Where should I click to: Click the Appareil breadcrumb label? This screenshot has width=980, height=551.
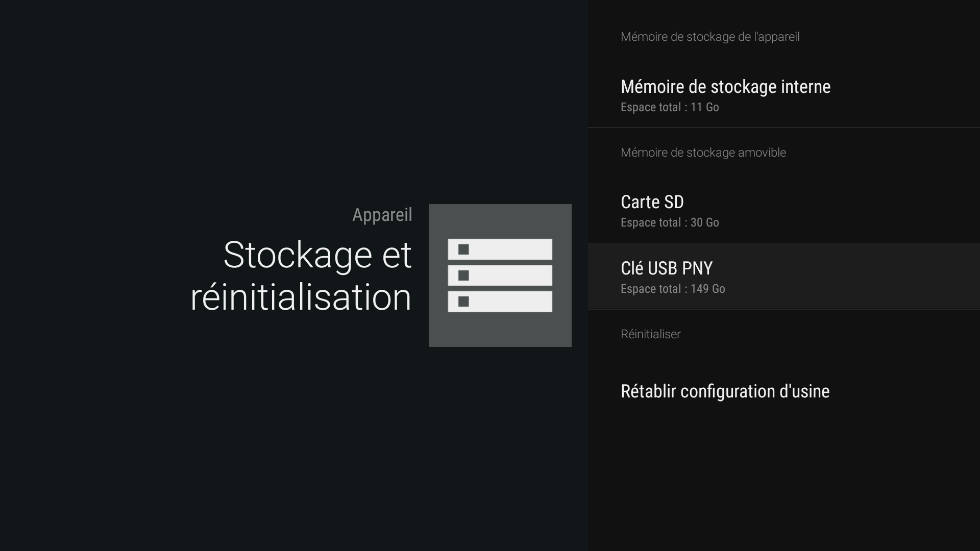click(x=382, y=214)
